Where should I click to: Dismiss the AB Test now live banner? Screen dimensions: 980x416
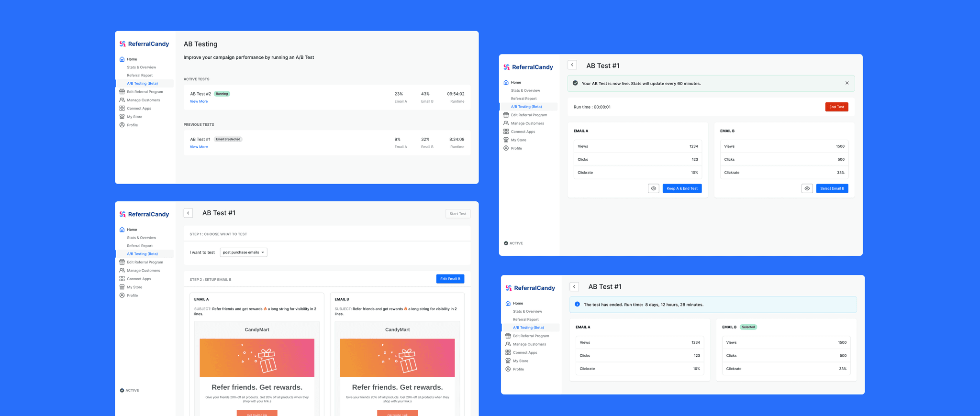(847, 83)
